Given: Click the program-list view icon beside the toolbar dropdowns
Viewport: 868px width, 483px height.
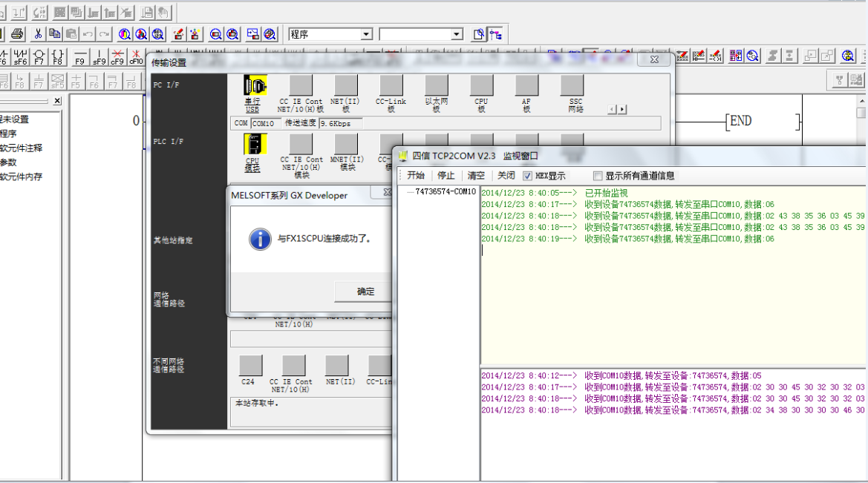Looking at the screenshot, I should 478,34.
